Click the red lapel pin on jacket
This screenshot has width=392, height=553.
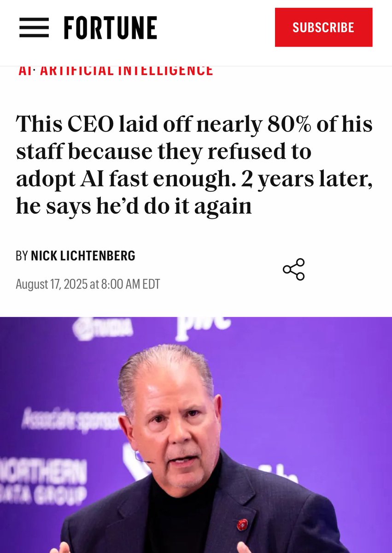pyautogui.click(x=242, y=524)
